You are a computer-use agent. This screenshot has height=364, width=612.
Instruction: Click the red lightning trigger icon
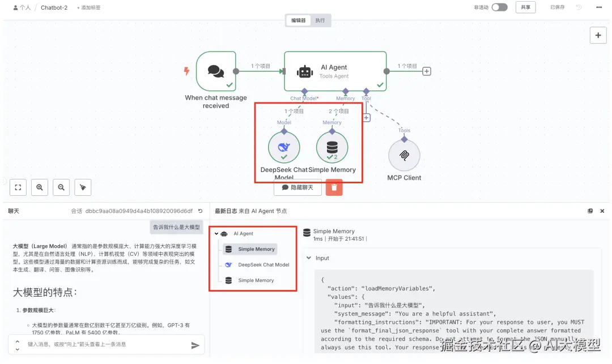[186, 71]
